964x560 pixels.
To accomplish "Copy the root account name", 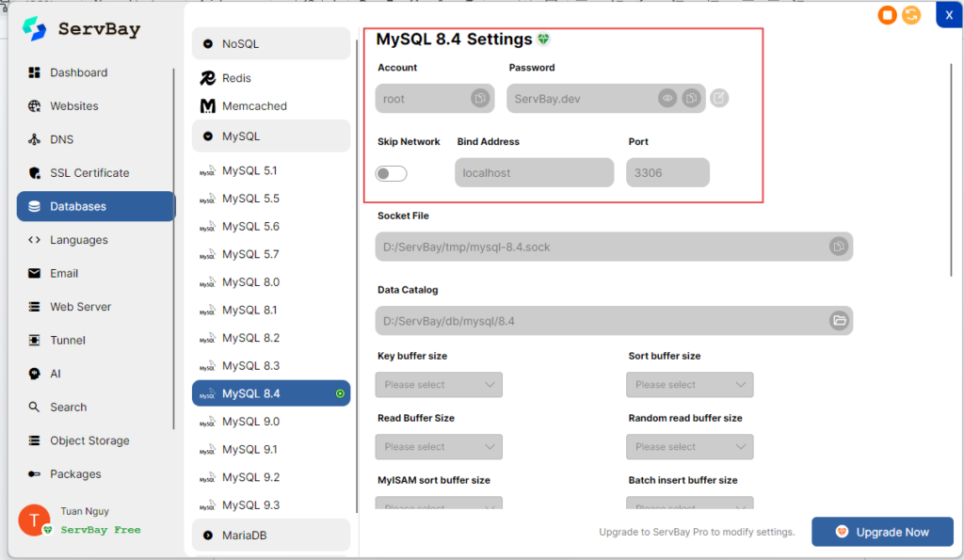I will (480, 98).
